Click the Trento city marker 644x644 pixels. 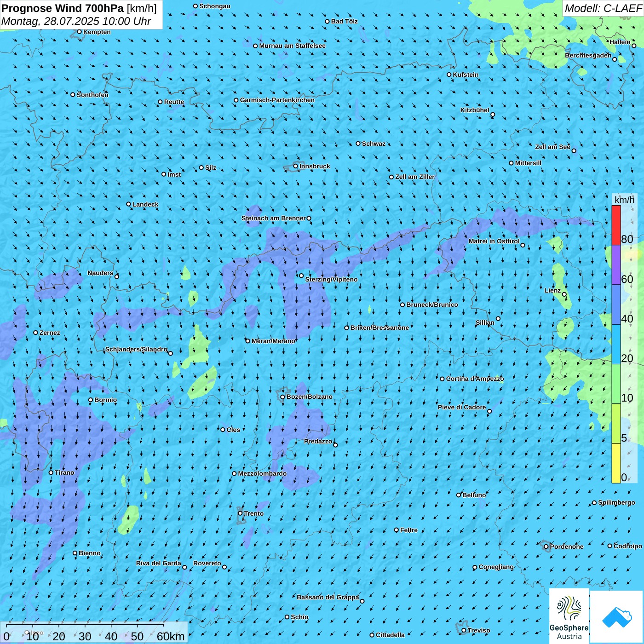(240, 513)
